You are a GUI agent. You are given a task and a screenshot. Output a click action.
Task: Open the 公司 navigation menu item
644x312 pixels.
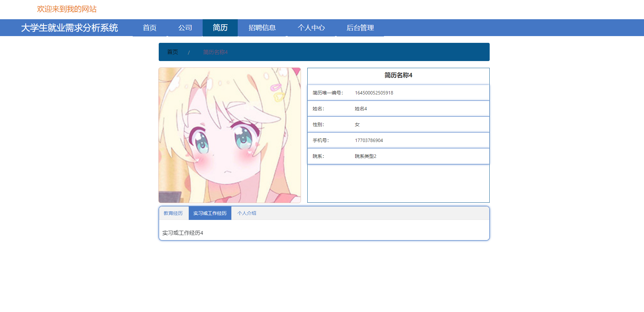(185, 28)
